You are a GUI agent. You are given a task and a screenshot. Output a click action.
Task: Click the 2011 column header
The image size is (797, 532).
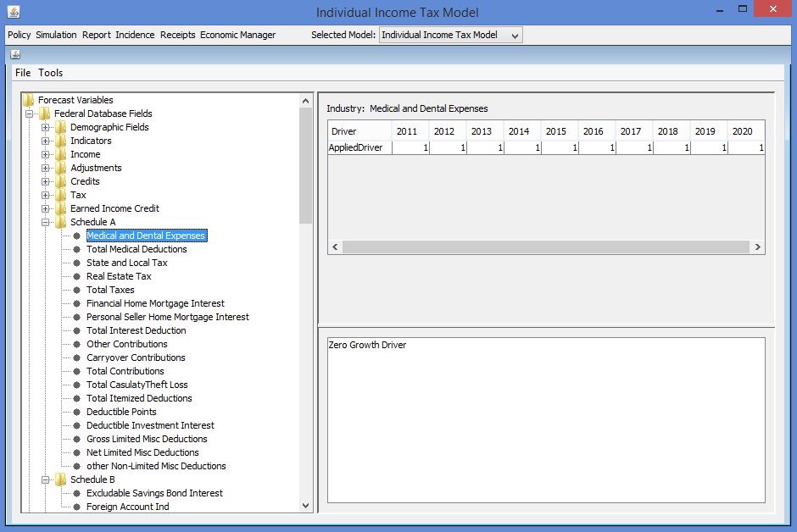pos(410,131)
